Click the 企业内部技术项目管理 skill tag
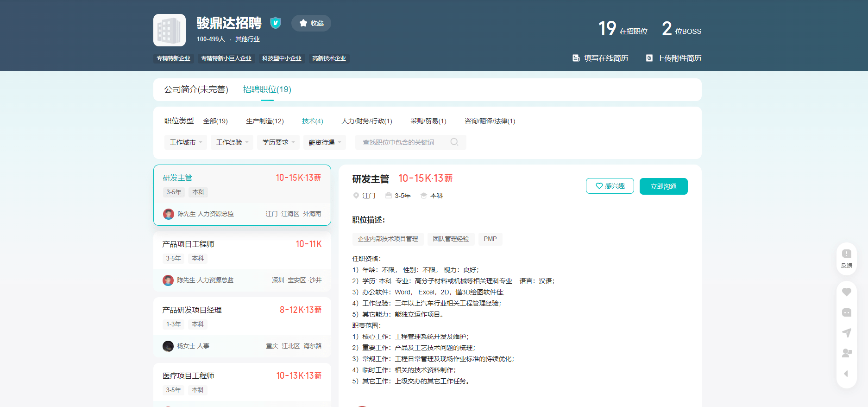The height and width of the screenshot is (407, 868). pos(388,239)
